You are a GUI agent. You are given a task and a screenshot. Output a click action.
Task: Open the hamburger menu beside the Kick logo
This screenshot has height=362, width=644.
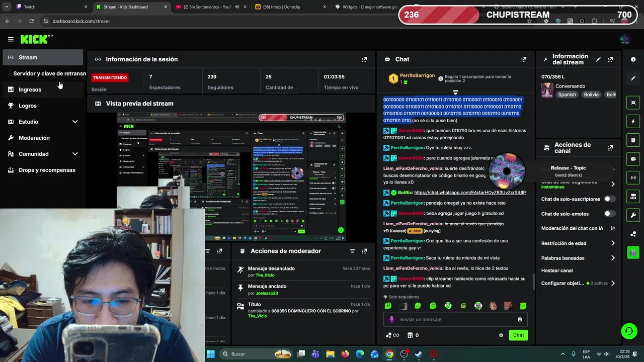click(11, 39)
